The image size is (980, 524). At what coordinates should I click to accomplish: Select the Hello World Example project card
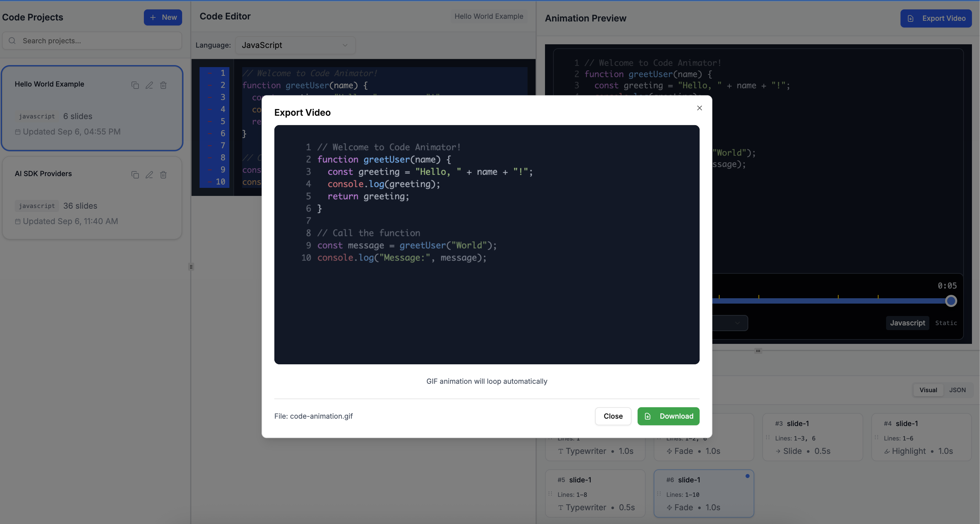coord(92,108)
